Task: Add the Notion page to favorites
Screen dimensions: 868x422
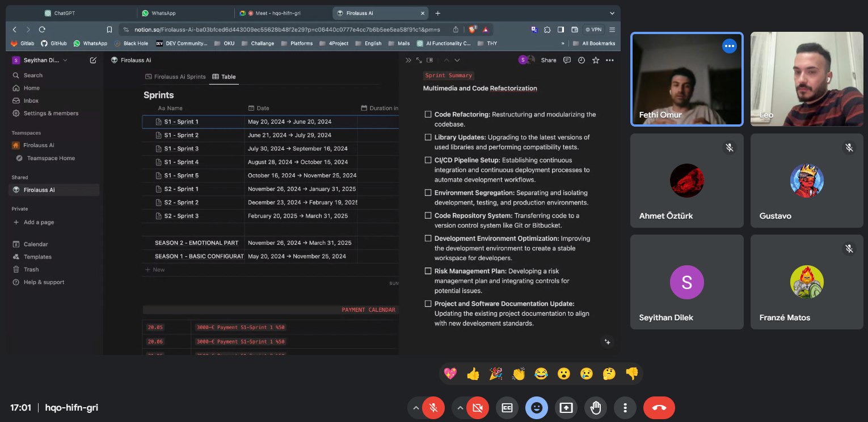Action: click(x=596, y=60)
